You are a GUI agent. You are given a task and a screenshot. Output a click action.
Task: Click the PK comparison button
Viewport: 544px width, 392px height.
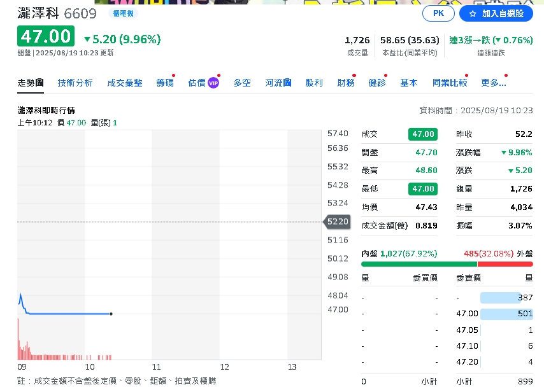438,13
